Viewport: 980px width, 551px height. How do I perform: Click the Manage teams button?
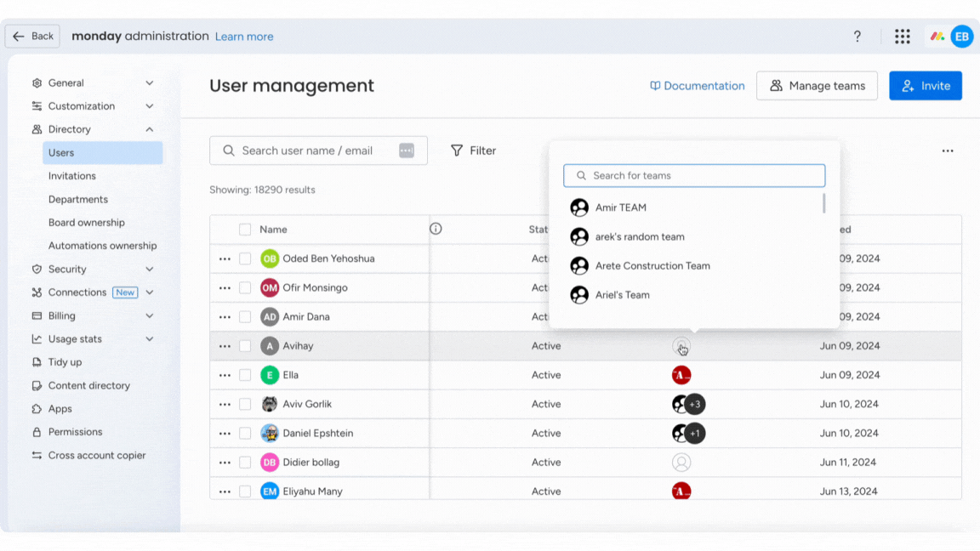pos(817,86)
